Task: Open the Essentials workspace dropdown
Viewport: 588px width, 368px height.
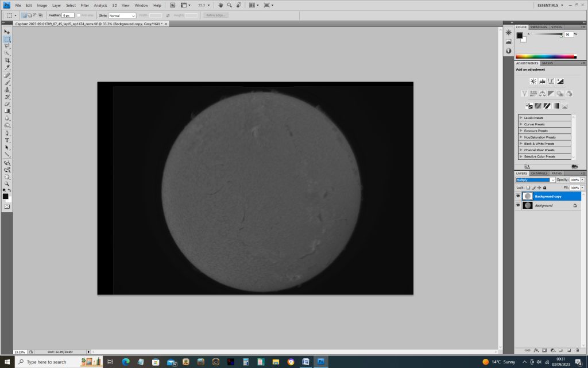Action: pyautogui.click(x=550, y=5)
